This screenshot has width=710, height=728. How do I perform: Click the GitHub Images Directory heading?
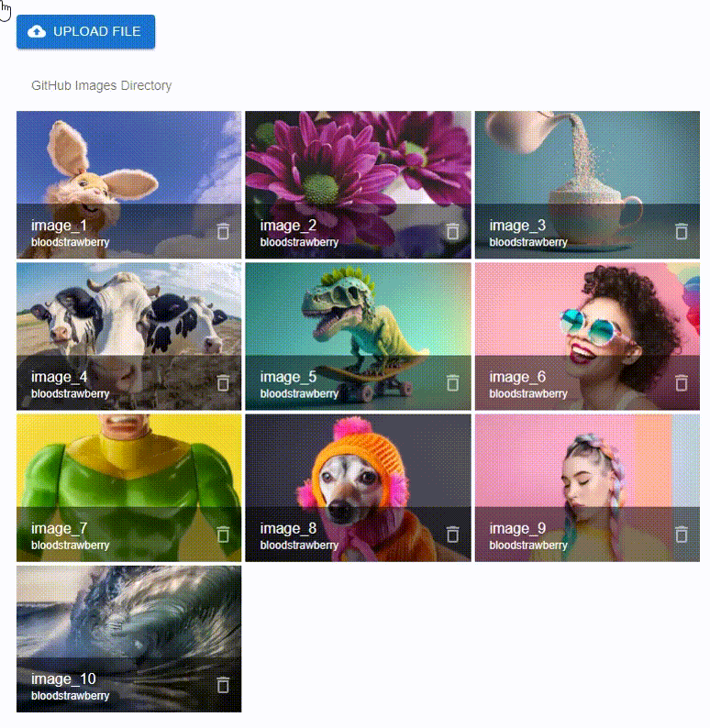coord(101,86)
